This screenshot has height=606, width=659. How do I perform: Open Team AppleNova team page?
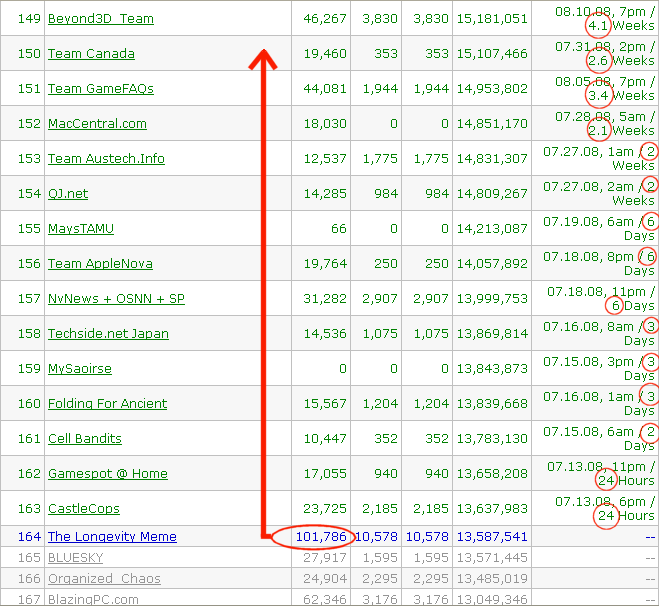(100, 264)
